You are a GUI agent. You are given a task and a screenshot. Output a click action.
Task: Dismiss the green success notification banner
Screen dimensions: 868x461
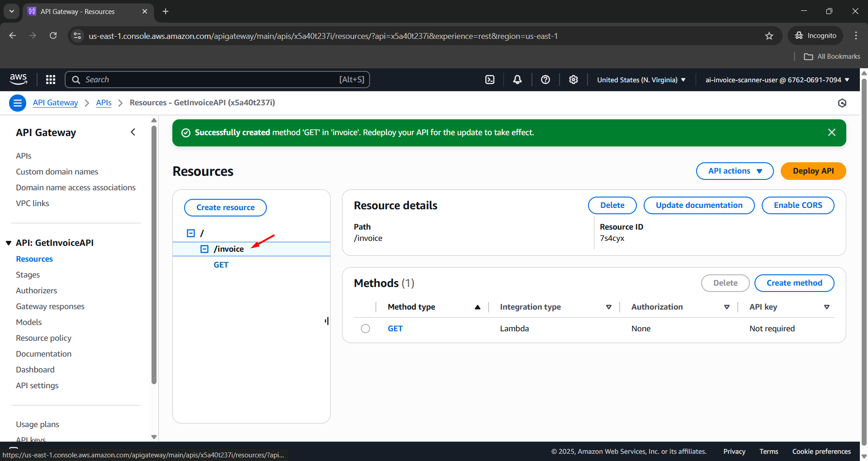(x=831, y=132)
